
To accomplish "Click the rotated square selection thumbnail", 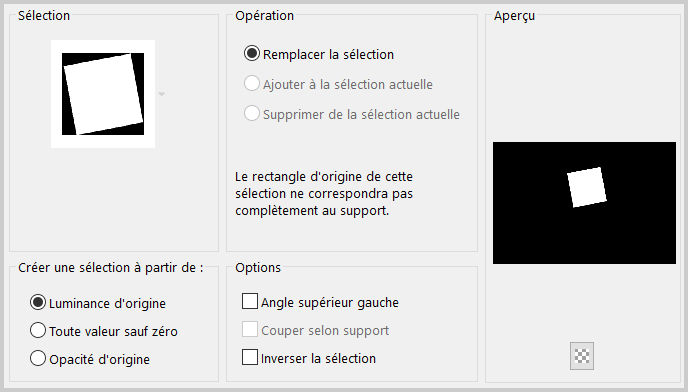I will pos(103,94).
